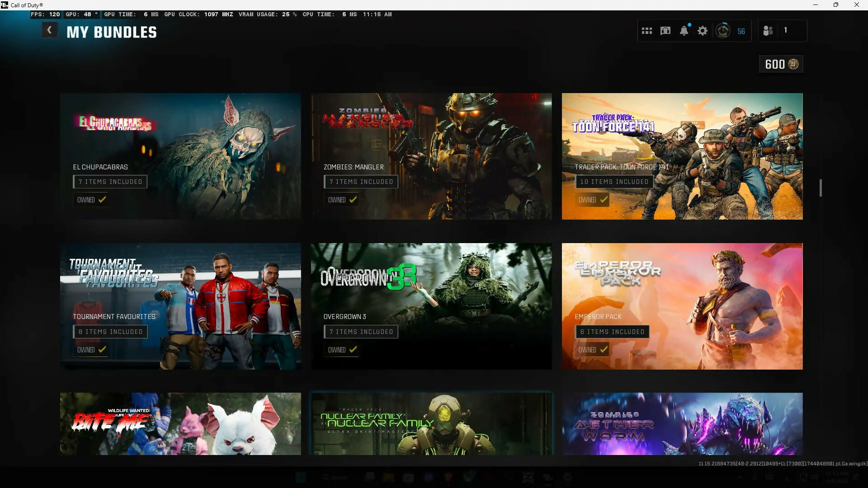This screenshot has width=868, height=488.
Task: Click the bundles list vertical scrollbar
Action: [821, 188]
